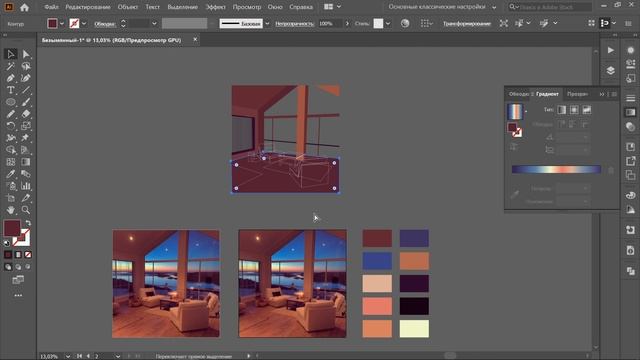Screen dimensions: 640x360
Task: Select the Column Graph tool
Action: [x=26, y=186]
